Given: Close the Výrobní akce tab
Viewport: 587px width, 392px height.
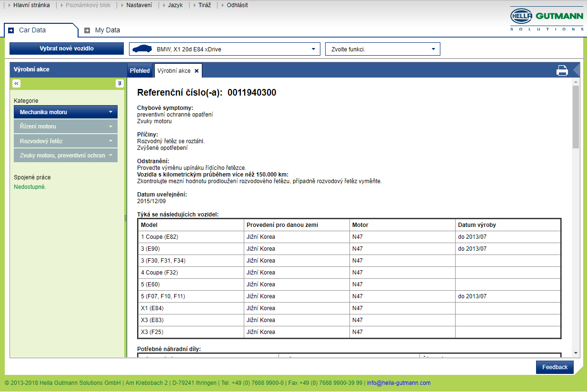Looking at the screenshot, I should click(197, 71).
